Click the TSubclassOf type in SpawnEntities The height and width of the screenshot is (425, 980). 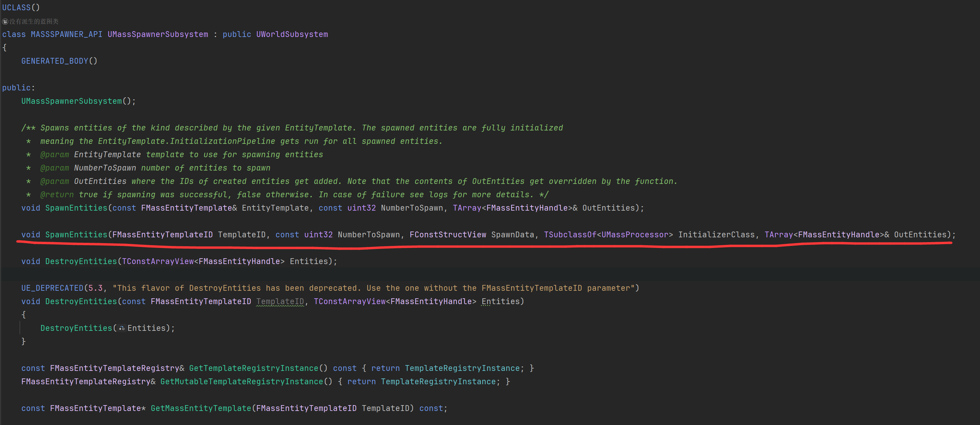(x=570, y=235)
